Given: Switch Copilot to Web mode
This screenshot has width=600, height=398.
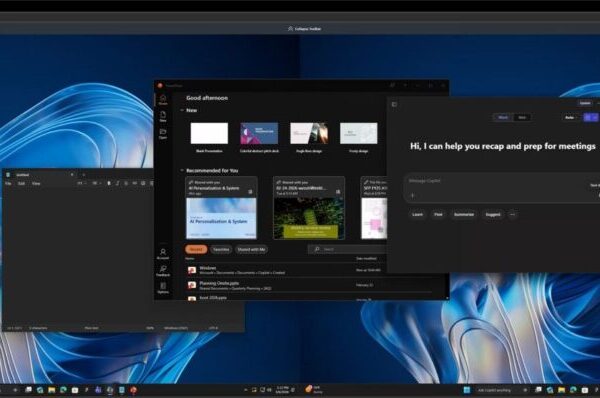Looking at the screenshot, I should tap(522, 117).
